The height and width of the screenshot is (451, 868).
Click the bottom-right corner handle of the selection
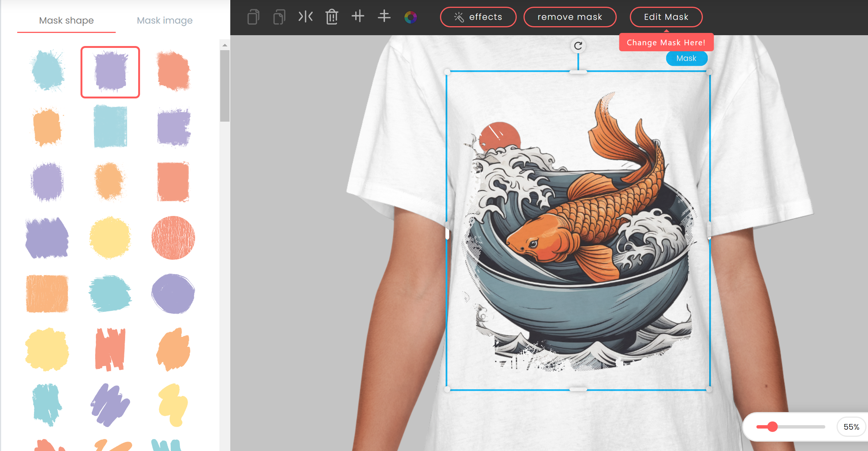point(709,389)
